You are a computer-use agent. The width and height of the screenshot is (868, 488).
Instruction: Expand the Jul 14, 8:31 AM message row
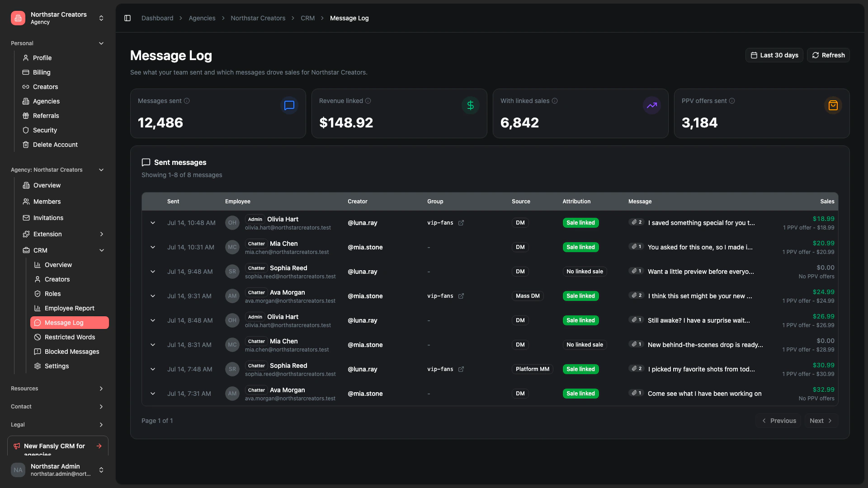coord(153,345)
